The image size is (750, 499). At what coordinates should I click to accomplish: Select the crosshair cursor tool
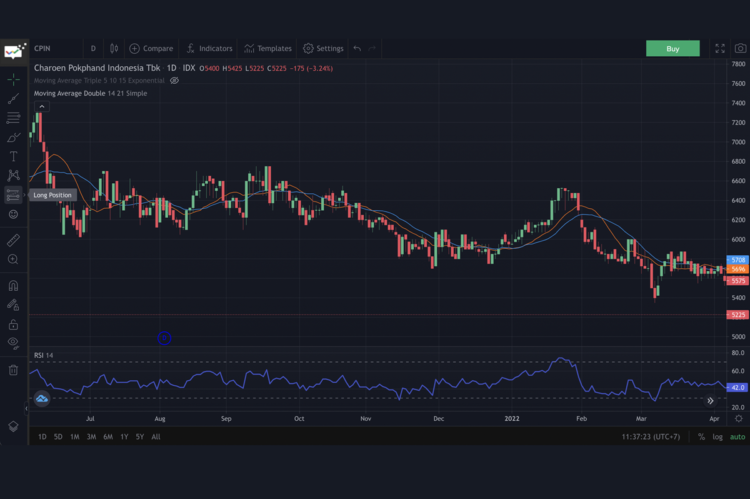point(14,78)
